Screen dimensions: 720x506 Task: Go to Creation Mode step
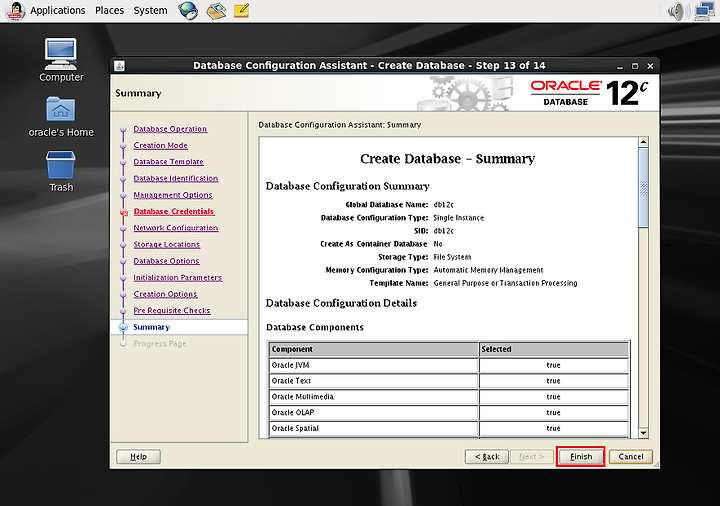tap(160, 146)
